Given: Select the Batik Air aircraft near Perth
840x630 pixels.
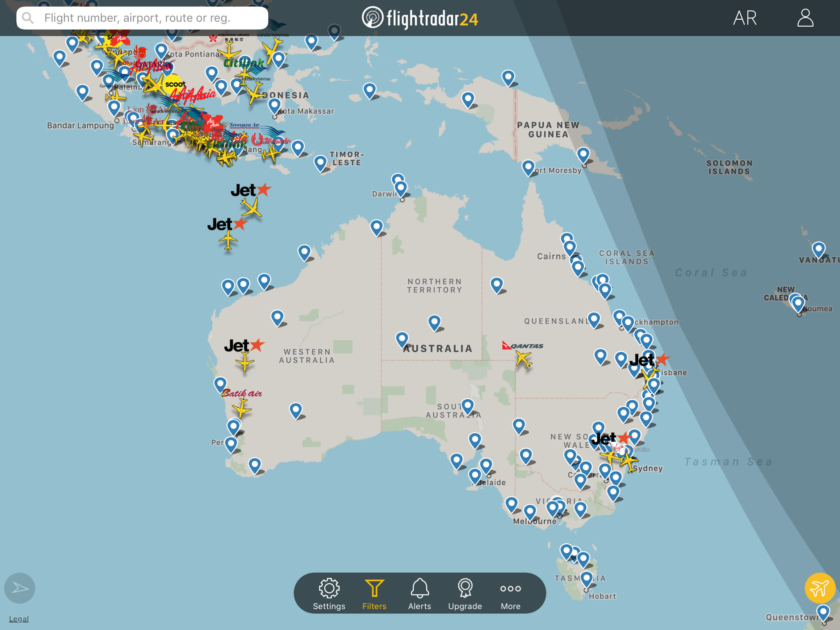Looking at the screenshot, I should 242,409.
